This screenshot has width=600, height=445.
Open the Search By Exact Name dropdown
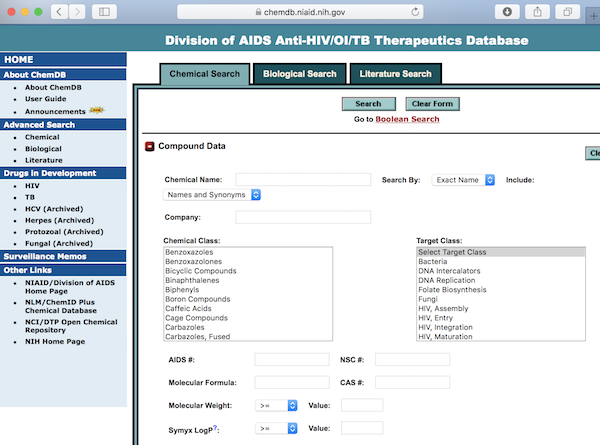463,180
